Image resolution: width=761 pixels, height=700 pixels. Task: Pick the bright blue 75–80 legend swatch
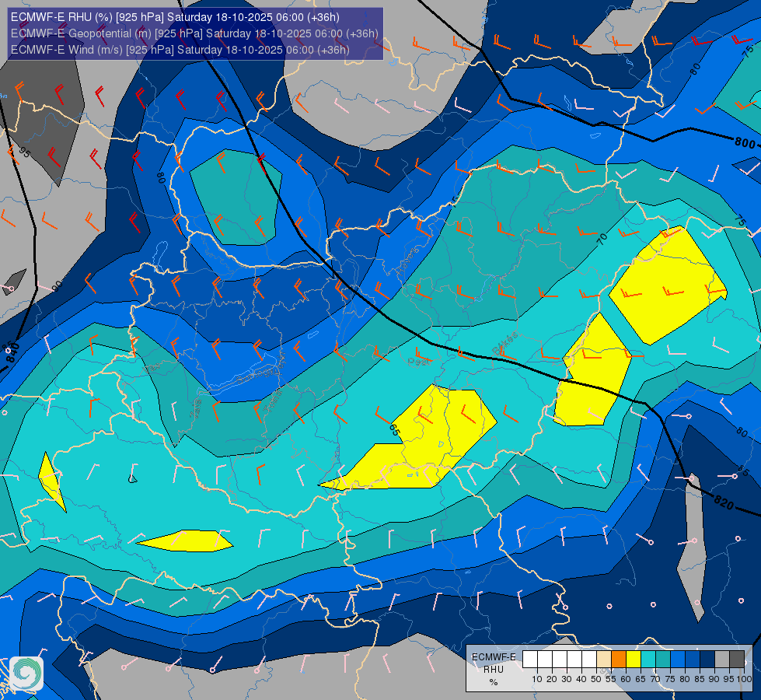click(678, 660)
